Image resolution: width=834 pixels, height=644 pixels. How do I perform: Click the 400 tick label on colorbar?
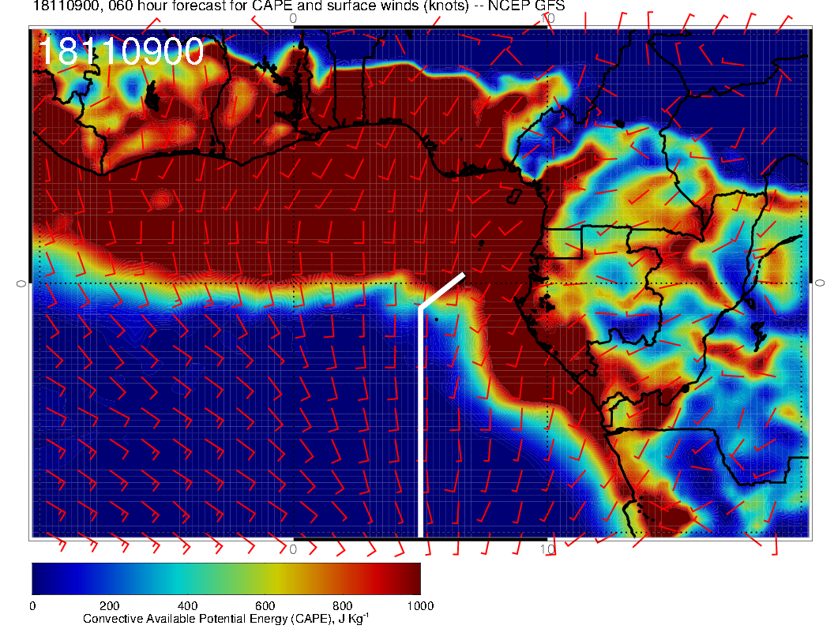[187, 606]
